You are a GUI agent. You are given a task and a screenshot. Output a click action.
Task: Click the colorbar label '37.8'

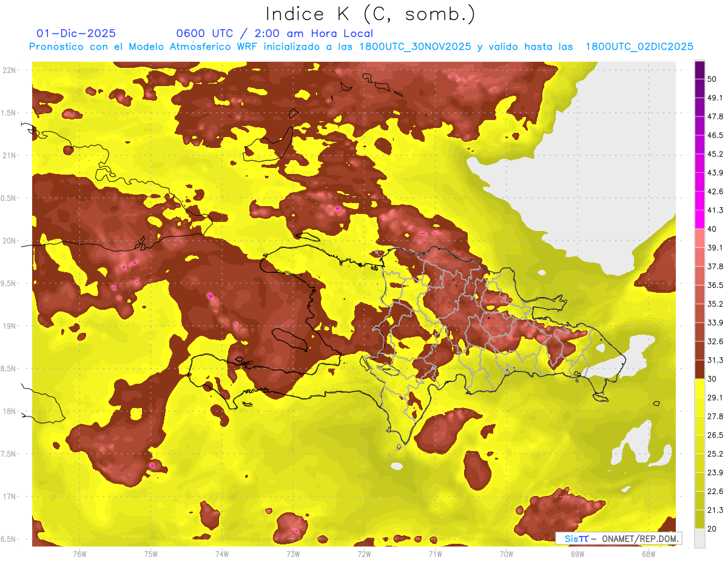point(715,266)
